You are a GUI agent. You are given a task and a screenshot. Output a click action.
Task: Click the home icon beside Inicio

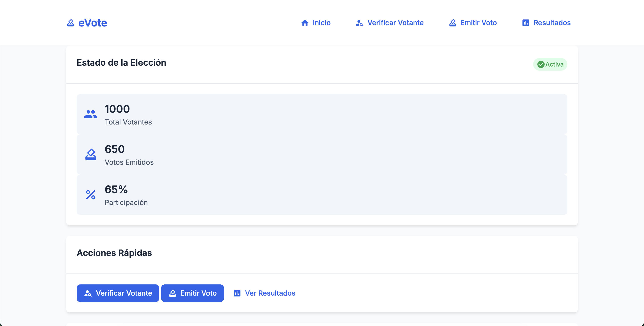pos(305,23)
